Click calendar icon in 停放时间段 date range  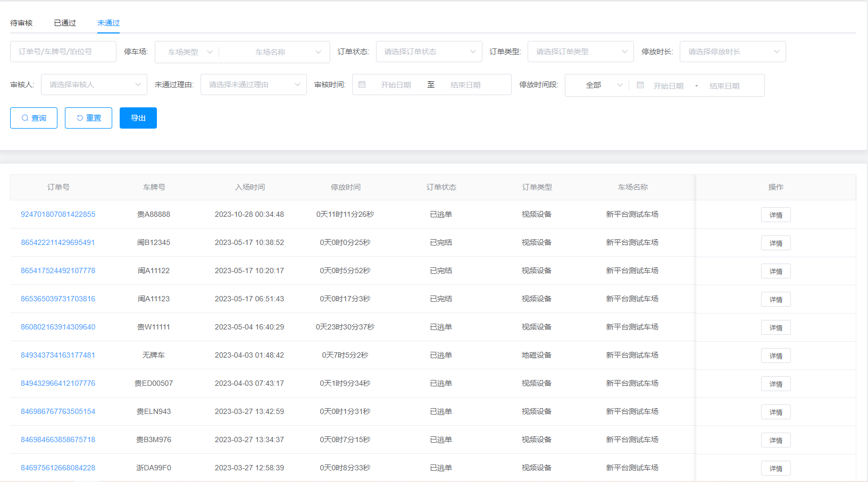pos(640,85)
